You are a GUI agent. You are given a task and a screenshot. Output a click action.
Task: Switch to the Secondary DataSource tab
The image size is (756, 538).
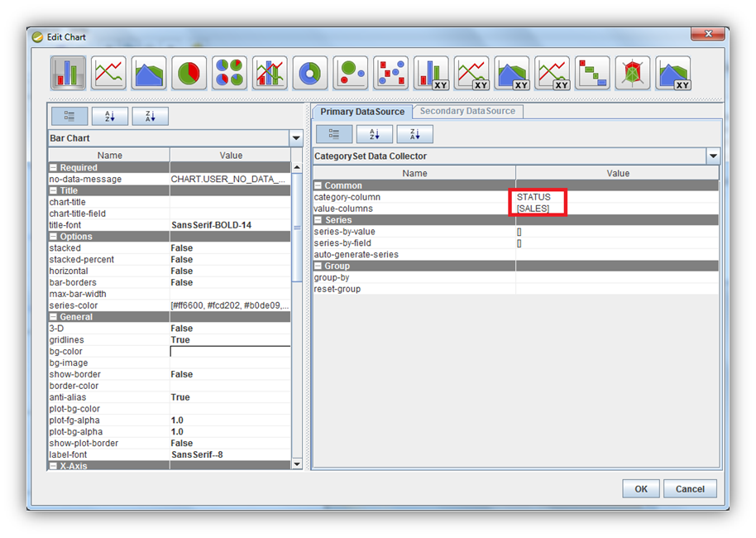tap(467, 112)
